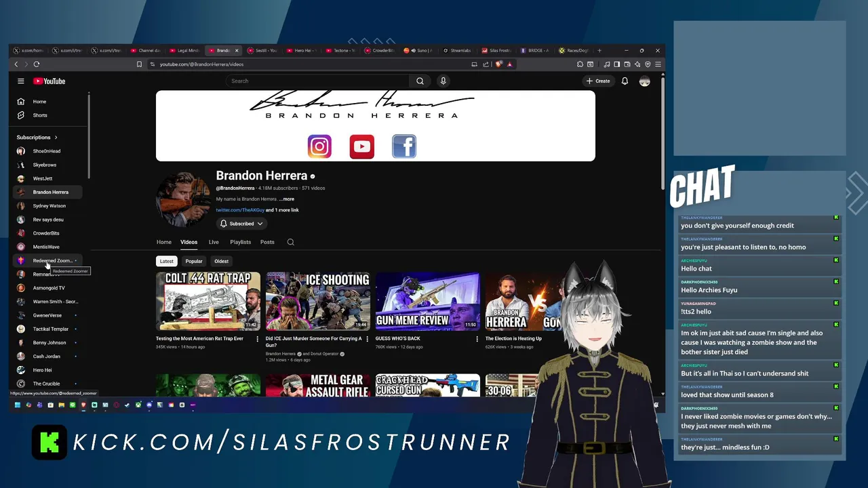
Task: Open the Ice Shooting video thumbnail
Action: point(318,301)
